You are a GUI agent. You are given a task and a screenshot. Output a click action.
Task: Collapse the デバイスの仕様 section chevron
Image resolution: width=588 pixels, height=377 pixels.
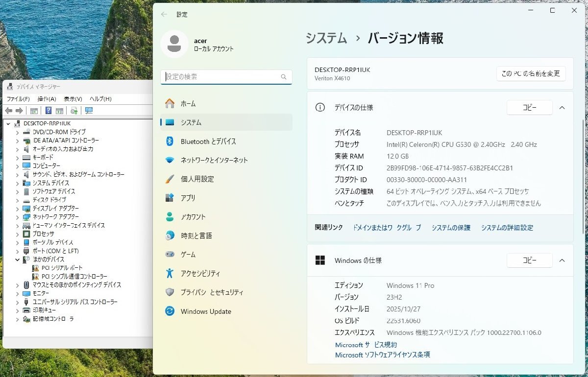(x=562, y=108)
